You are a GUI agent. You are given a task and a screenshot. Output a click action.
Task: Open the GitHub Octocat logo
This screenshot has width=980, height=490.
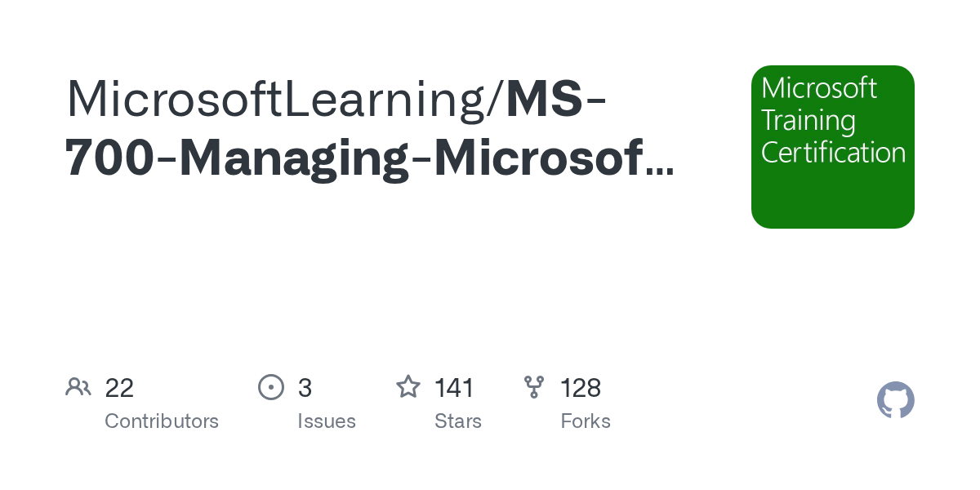click(x=895, y=400)
